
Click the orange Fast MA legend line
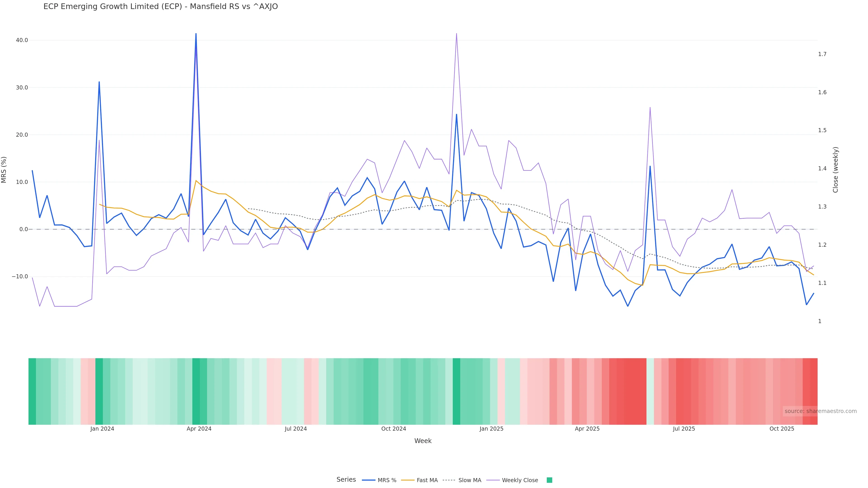pos(408,480)
